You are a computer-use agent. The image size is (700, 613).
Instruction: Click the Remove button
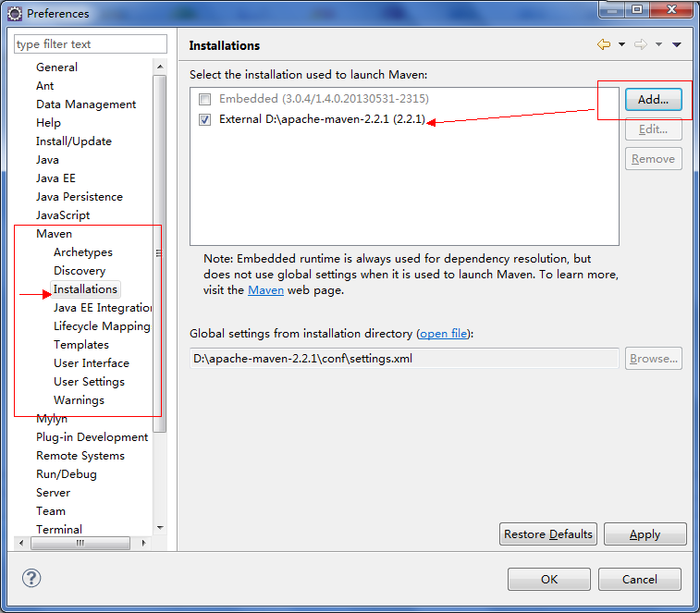[653, 159]
